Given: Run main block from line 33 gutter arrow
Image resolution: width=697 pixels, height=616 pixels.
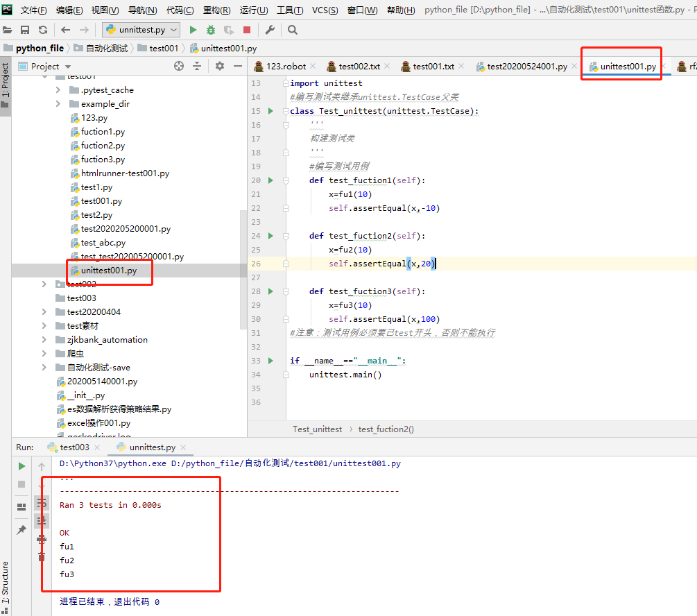Looking at the screenshot, I should click(270, 361).
